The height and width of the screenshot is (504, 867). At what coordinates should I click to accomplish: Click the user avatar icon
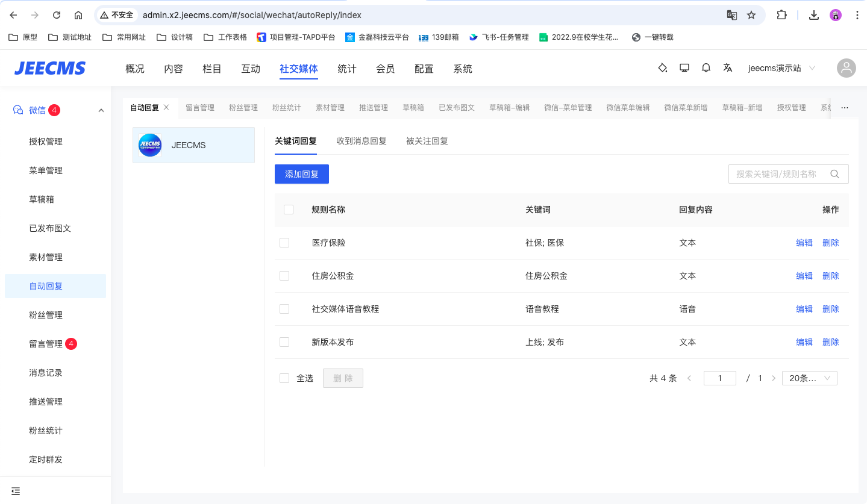[847, 68]
